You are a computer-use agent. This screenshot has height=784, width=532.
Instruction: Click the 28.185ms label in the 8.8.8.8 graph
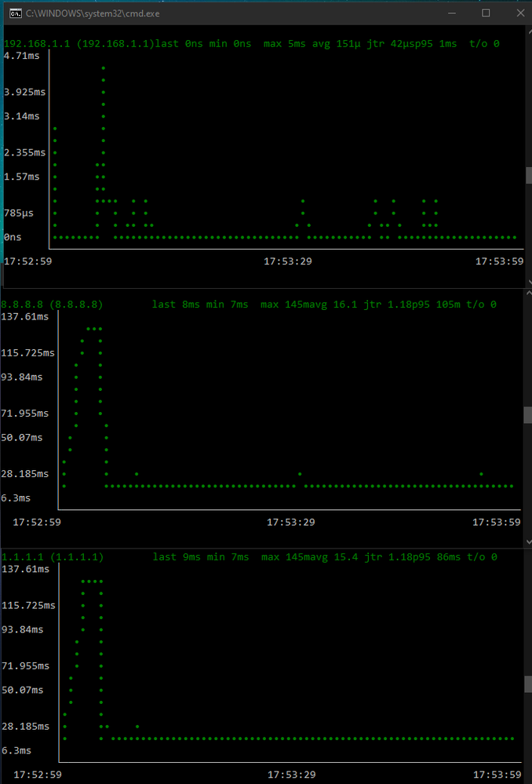[x=25, y=474]
